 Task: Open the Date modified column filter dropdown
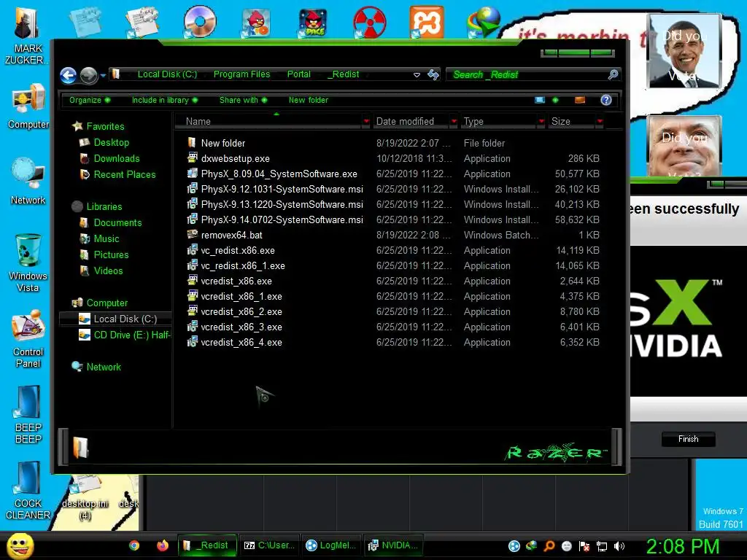[x=454, y=122]
